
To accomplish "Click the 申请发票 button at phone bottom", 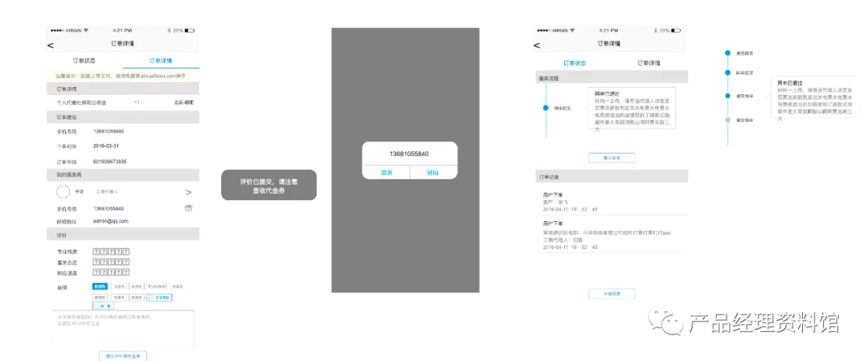I will point(612,294).
